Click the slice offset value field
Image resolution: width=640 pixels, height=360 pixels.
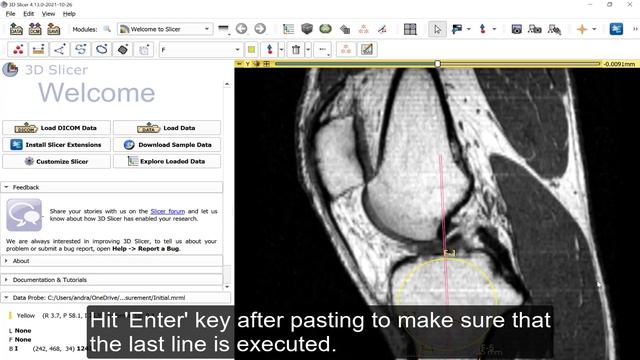pos(619,64)
